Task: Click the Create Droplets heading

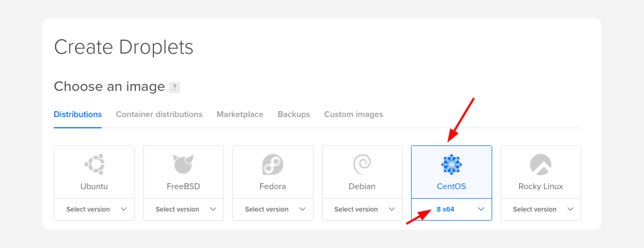Action: (x=124, y=47)
